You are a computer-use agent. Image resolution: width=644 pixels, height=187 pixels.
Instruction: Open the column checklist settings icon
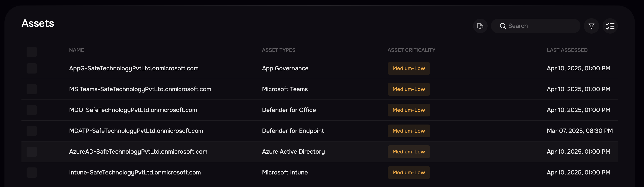pos(610,26)
